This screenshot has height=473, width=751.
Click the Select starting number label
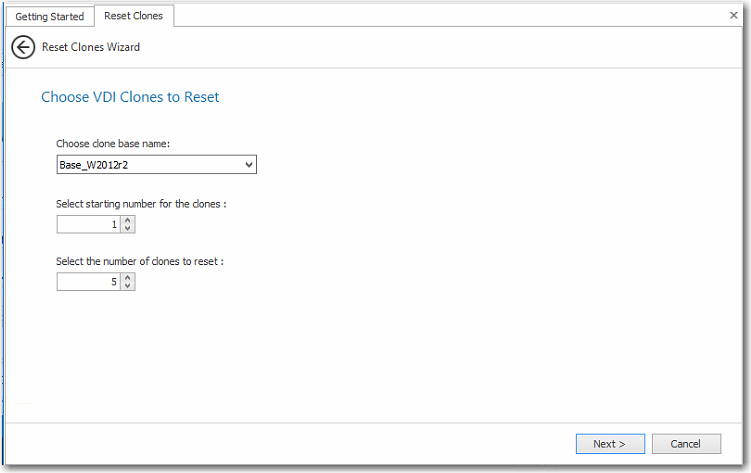(x=141, y=204)
